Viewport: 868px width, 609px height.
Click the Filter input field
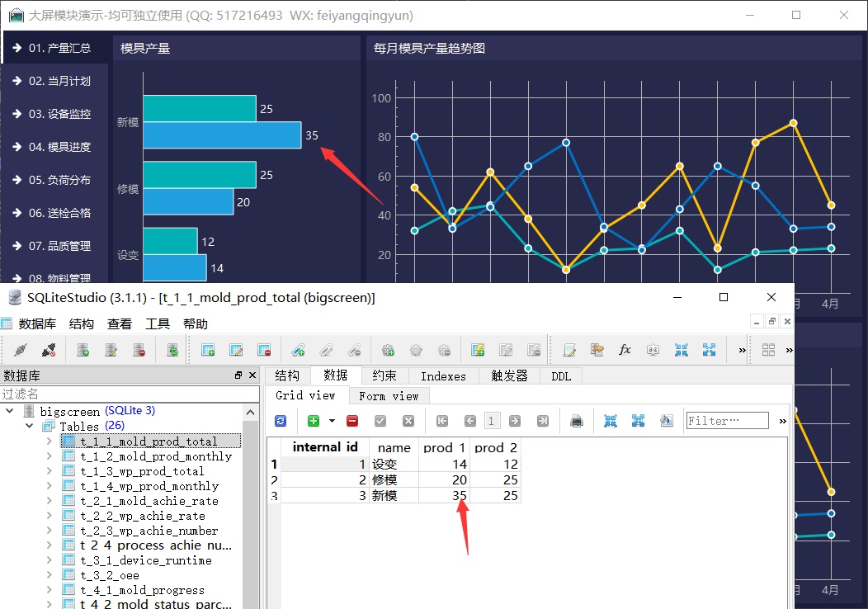point(727,421)
